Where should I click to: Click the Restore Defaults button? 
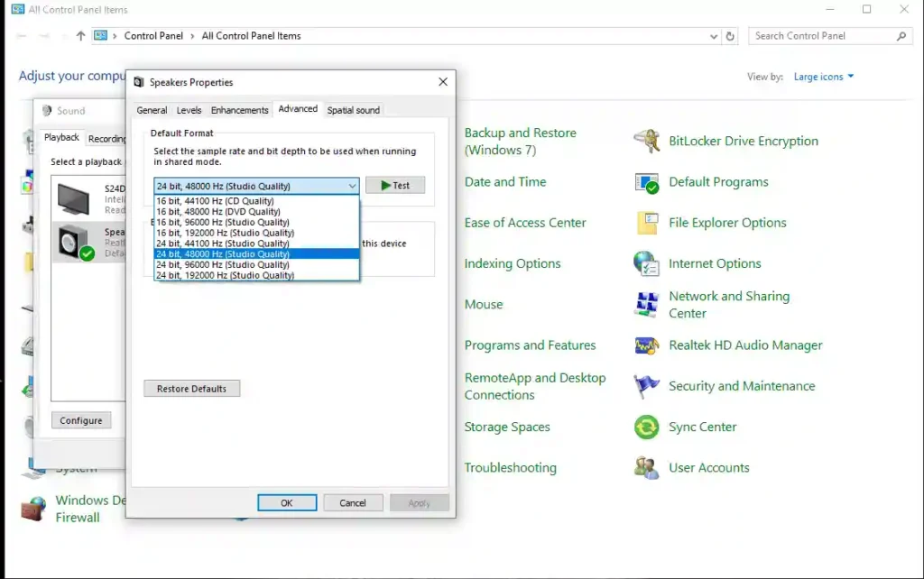(x=191, y=389)
